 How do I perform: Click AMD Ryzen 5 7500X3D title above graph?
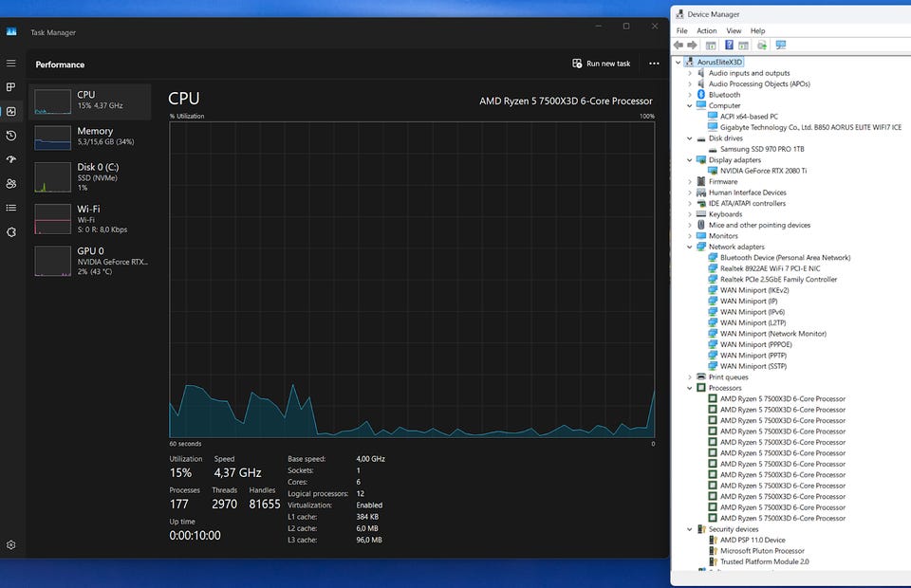pyautogui.click(x=566, y=101)
